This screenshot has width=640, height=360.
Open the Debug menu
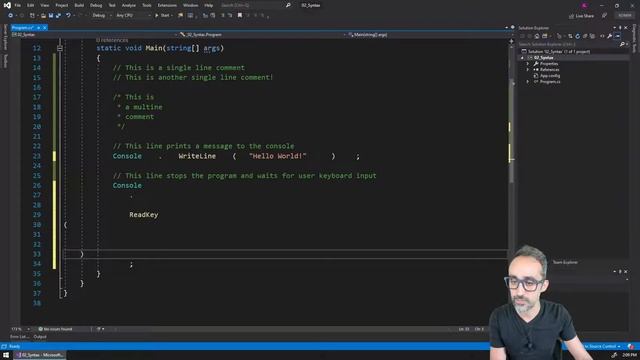pyautogui.click(x=96, y=5)
